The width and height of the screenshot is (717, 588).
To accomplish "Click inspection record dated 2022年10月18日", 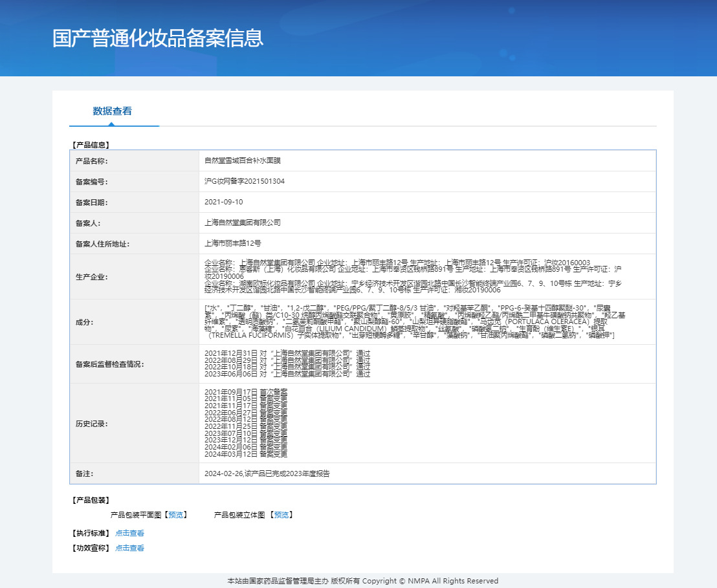I will [287, 367].
